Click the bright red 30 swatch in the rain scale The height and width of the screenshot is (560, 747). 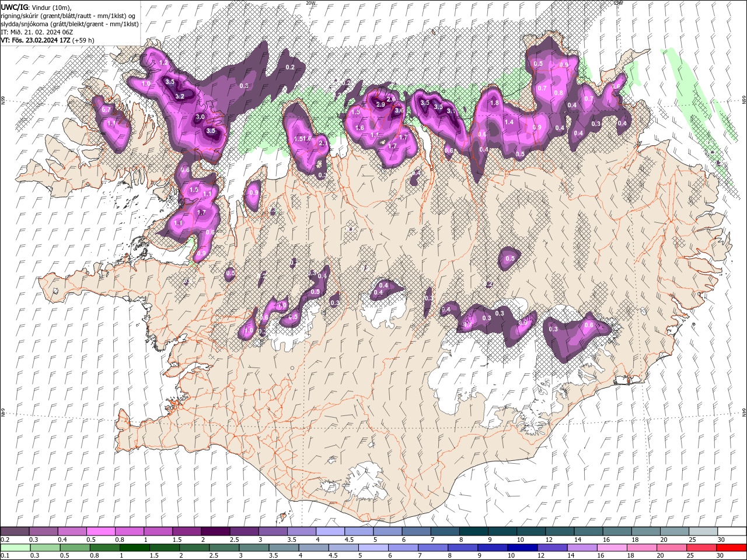point(732,548)
